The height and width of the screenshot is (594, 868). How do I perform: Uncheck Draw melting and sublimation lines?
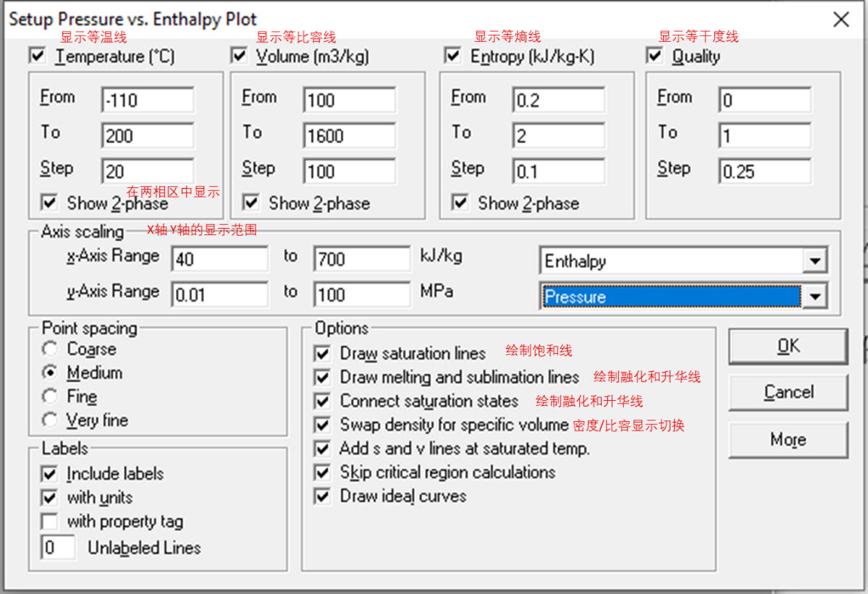(323, 377)
